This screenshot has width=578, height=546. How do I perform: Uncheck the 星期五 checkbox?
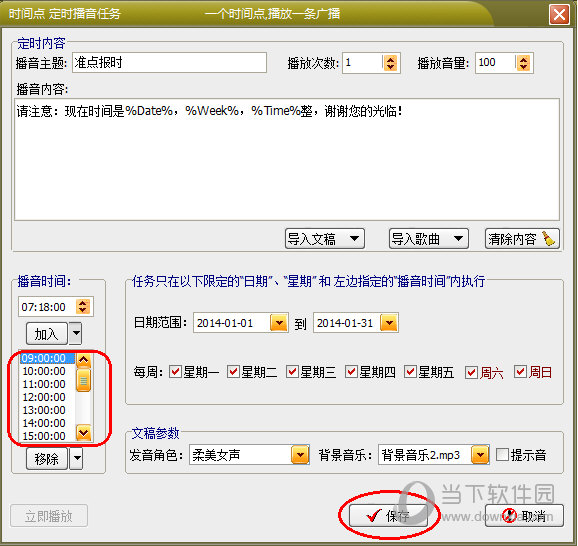410,372
